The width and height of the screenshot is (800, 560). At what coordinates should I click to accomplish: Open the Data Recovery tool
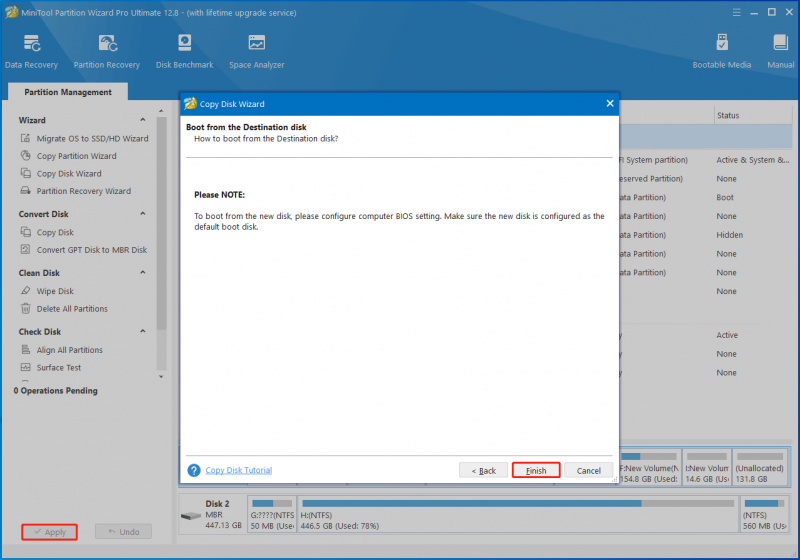point(31,52)
